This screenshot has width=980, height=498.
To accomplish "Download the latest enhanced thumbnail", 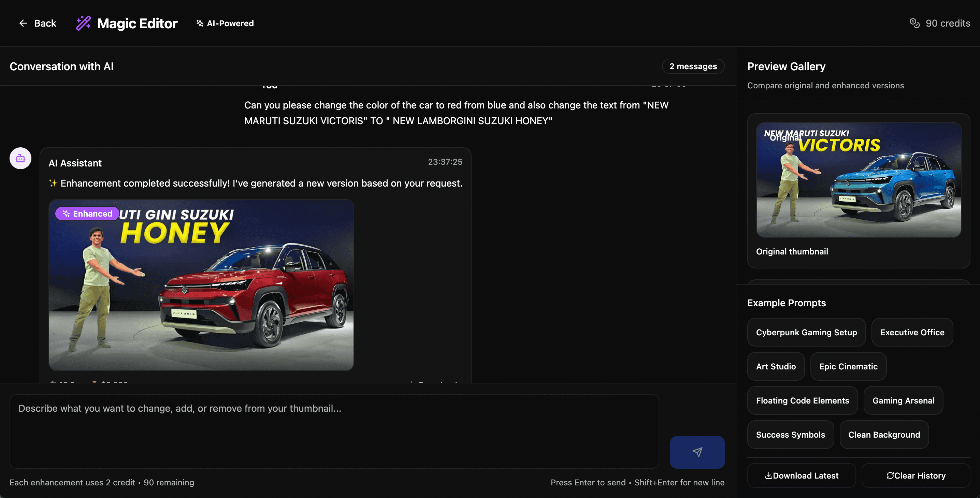I will pos(802,475).
